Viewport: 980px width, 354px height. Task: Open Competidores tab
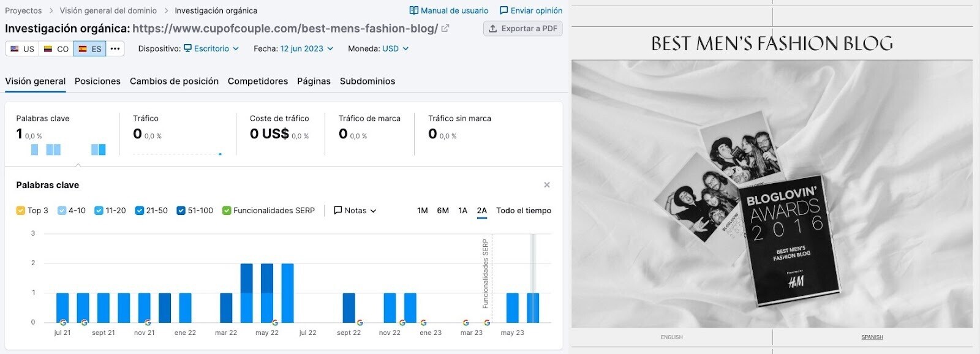coord(258,81)
